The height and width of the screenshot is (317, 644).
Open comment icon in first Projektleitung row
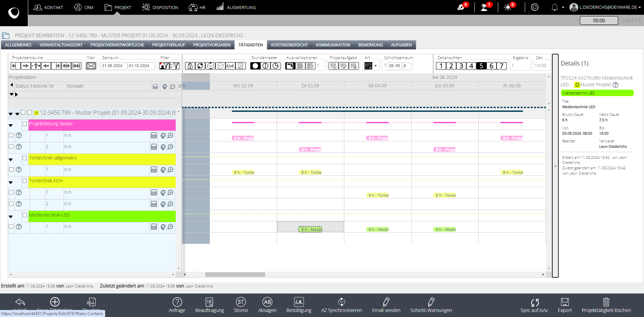(x=171, y=135)
